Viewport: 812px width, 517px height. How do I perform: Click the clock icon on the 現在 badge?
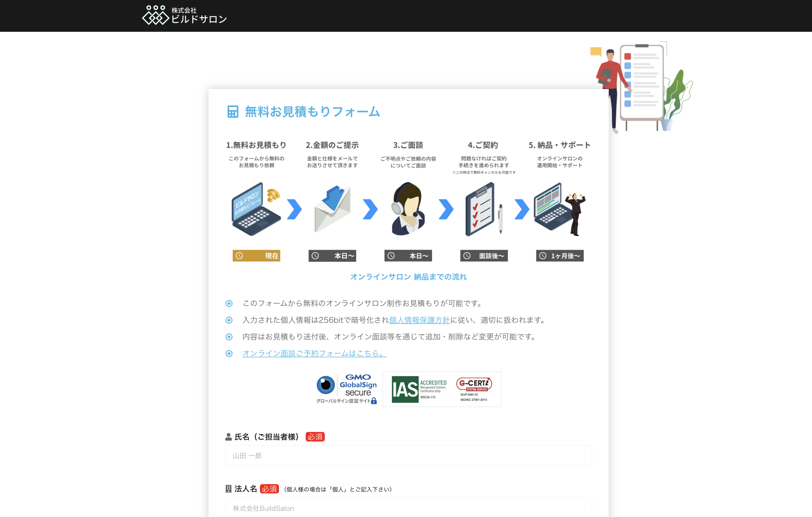click(240, 256)
